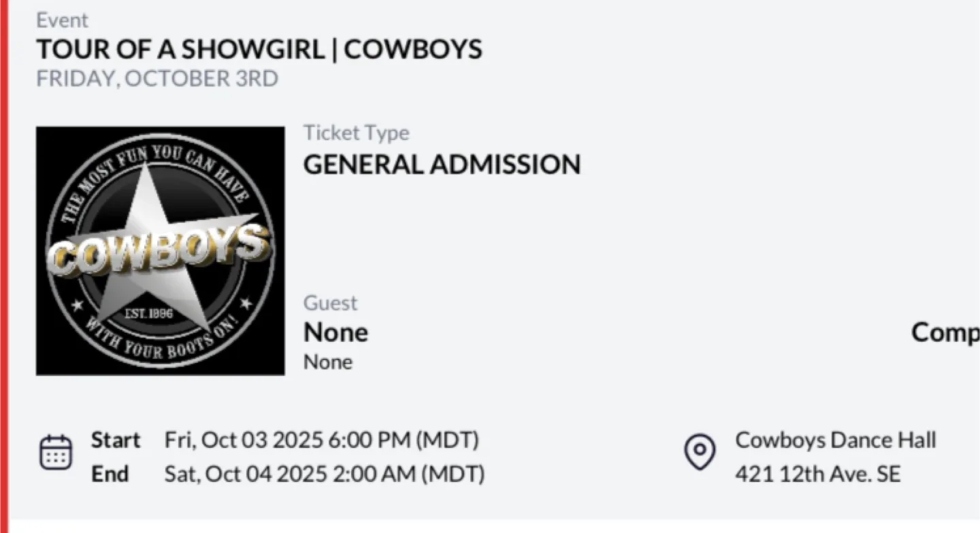980x533 pixels.
Task: Click the calendar icon beside Start
Action: (55, 453)
